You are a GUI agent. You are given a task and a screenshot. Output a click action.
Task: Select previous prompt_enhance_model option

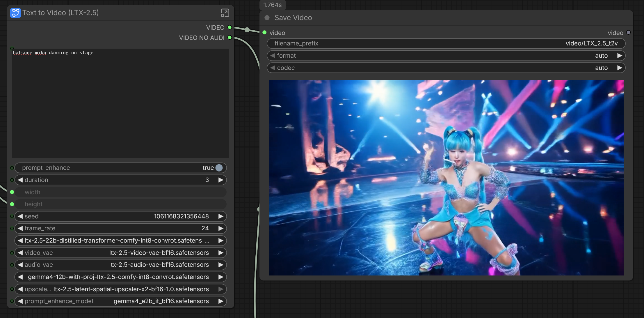point(20,301)
